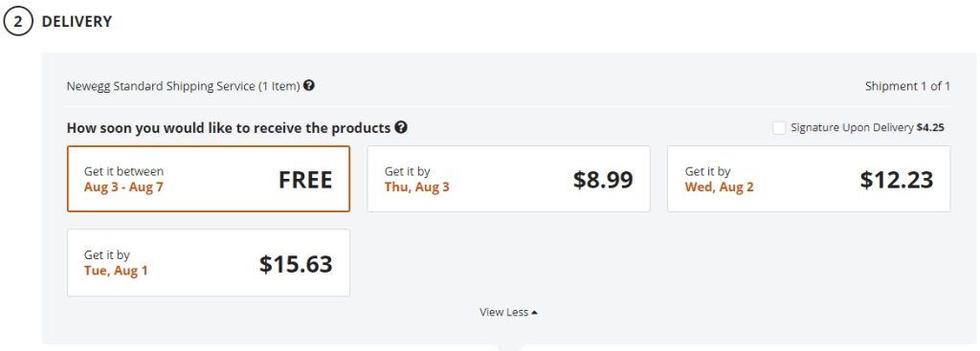The height and width of the screenshot is (351, 980).
Task: Enable Signature Upon Delivery checkbox
Action: pyautogui.click(x=779, y=127)
